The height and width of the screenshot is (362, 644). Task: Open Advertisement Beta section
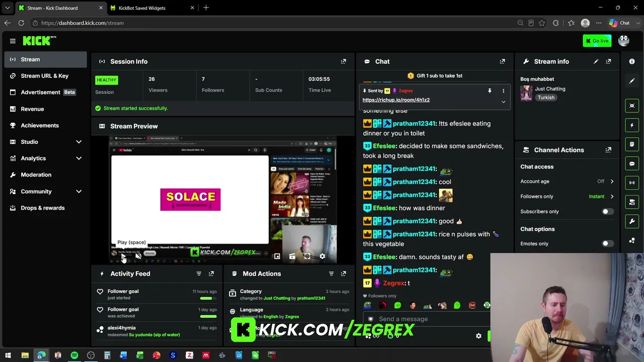pos(46,93)
